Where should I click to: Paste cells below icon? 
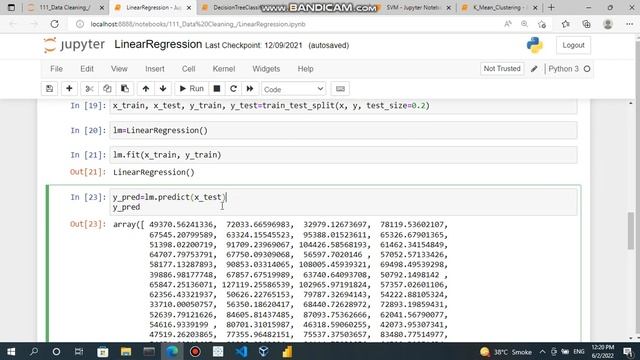tap(125, 89)
